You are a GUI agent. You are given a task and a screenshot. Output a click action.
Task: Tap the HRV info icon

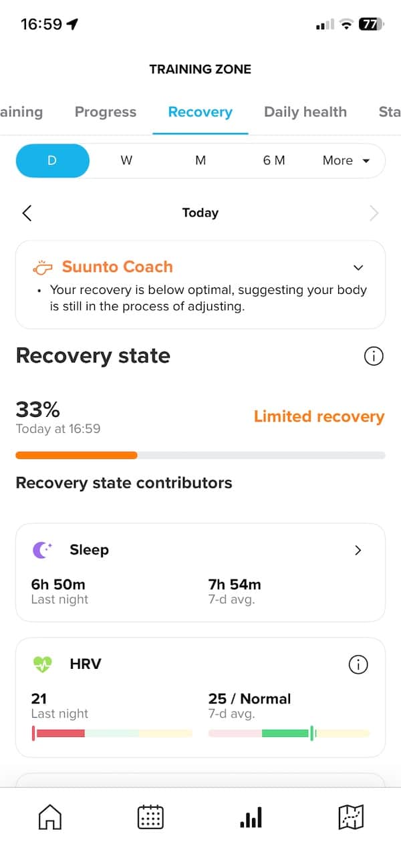358,664
